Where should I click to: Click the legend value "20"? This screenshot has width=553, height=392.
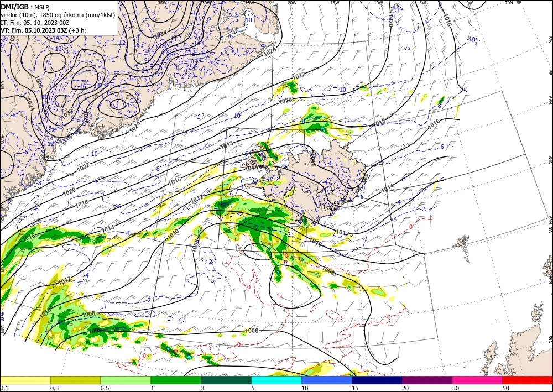tap(405, 388)
